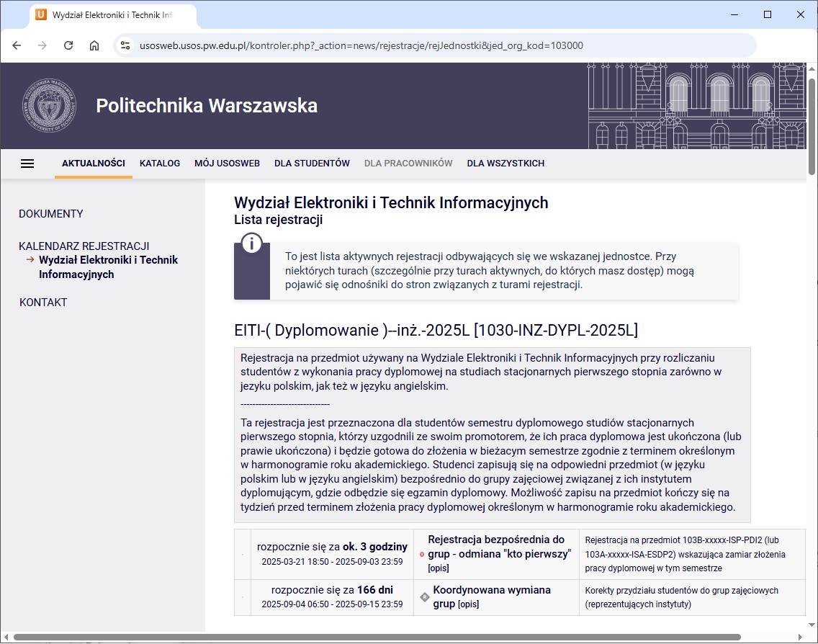The height and width of the screenshot is (644, 818).
Task: Open the KATALOG menu tab
Action: tap(160, 164)
